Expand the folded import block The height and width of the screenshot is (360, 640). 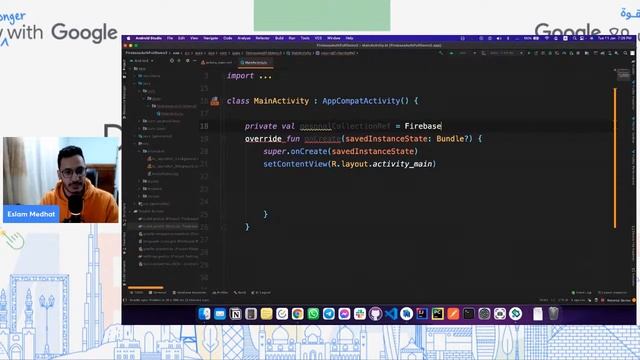coord(249,76)
